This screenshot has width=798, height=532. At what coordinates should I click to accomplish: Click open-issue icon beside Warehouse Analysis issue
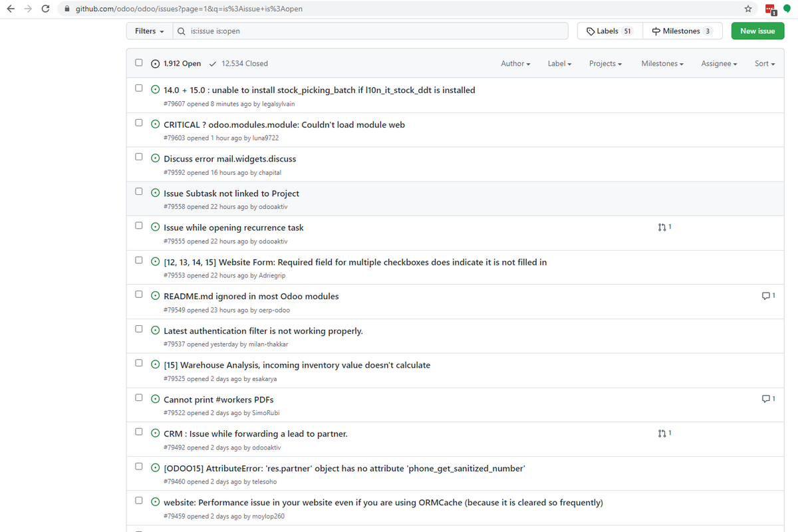point(155,365)
